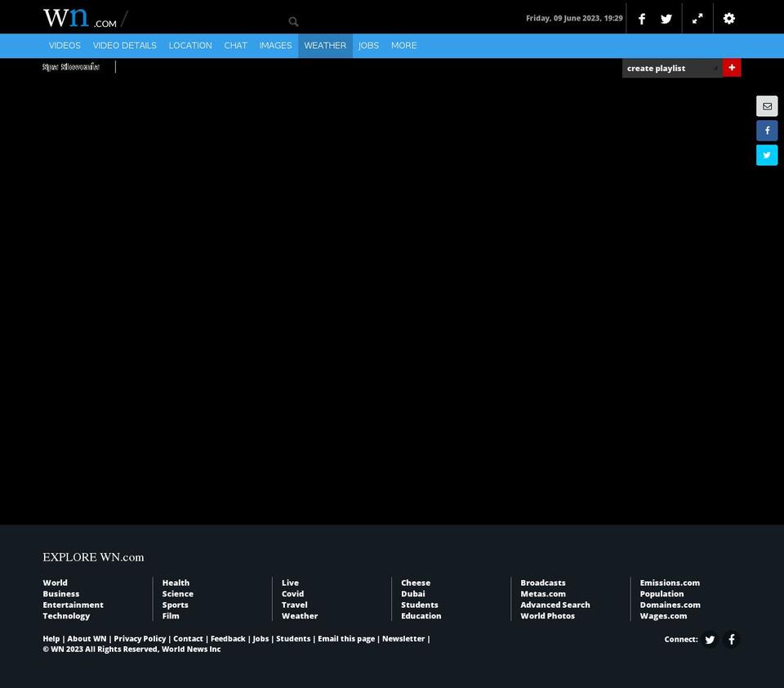
Task: Open the Science footer link
Action: pos(177,594)
